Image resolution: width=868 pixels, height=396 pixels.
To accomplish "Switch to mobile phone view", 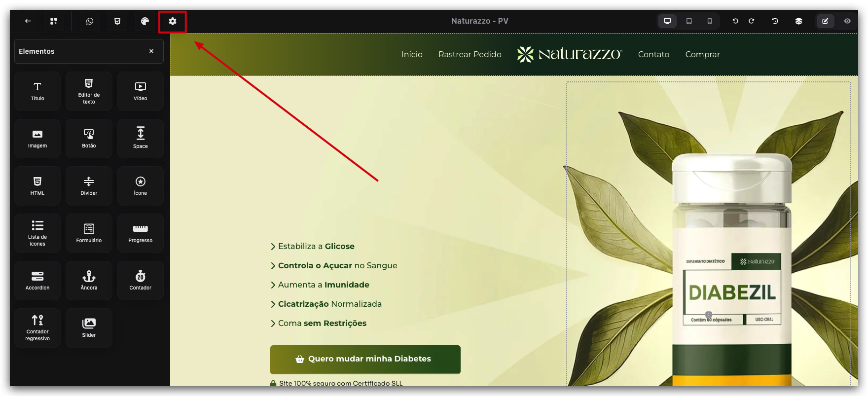I will (x=710, y=21).
